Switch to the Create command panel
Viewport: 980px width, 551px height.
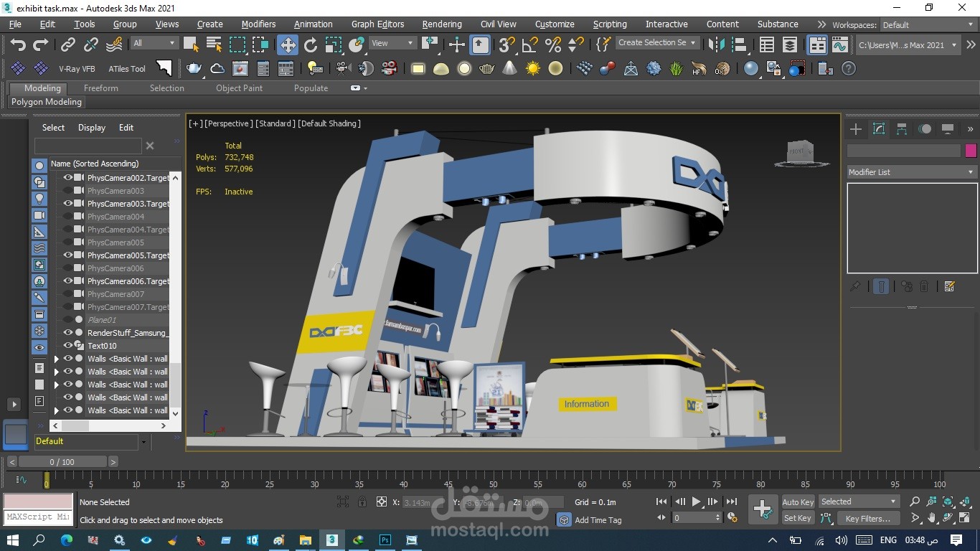point(856,129)
